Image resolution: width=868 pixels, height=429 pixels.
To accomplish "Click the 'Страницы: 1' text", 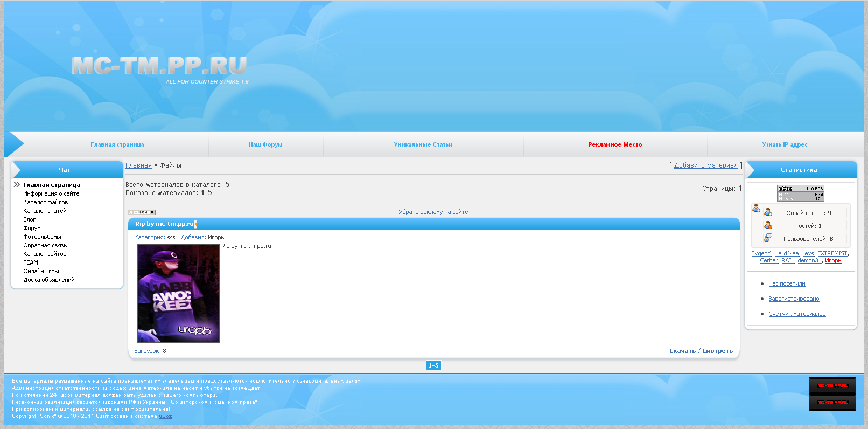I will pos(722,189).
